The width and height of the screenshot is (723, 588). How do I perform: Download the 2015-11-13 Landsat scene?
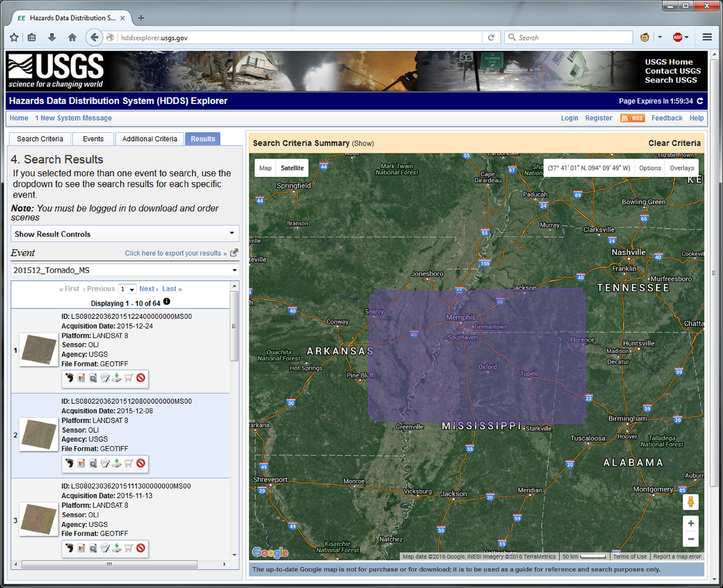(117, 548)
